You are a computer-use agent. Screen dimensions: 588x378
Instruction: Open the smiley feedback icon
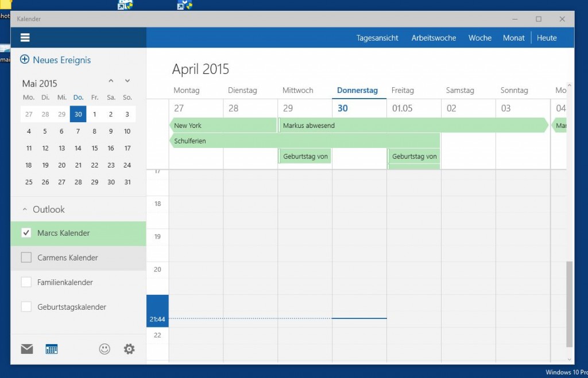pyautogui.click(x=105, y=349)
